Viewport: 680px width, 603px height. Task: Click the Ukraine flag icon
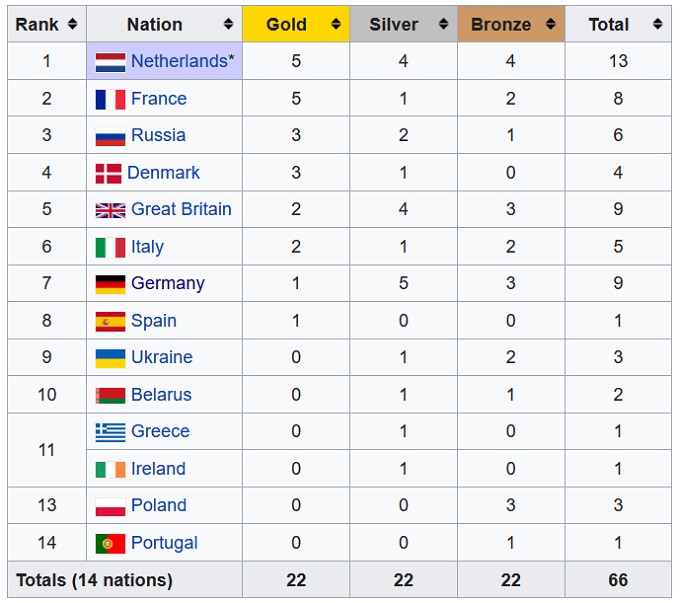[110, 358]
